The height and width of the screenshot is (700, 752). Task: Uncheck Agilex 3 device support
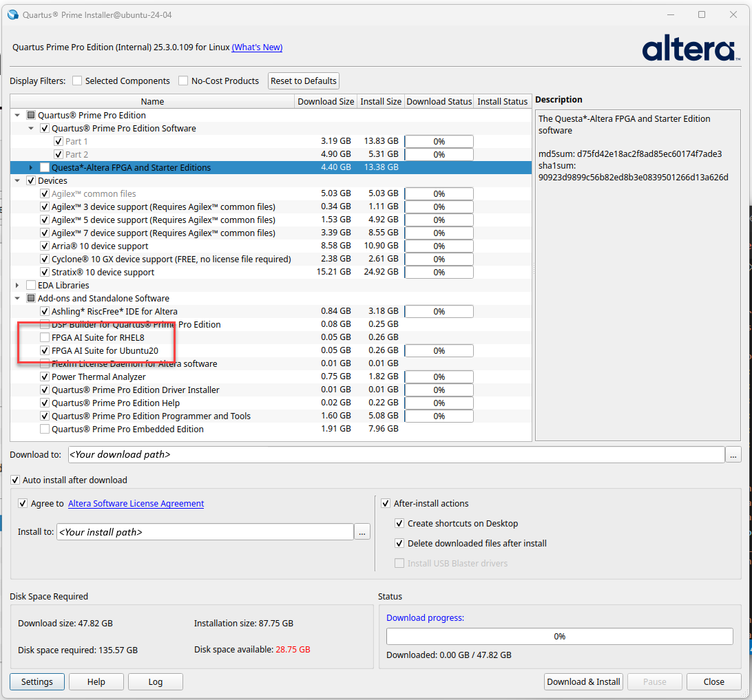[x=45, y=206]
